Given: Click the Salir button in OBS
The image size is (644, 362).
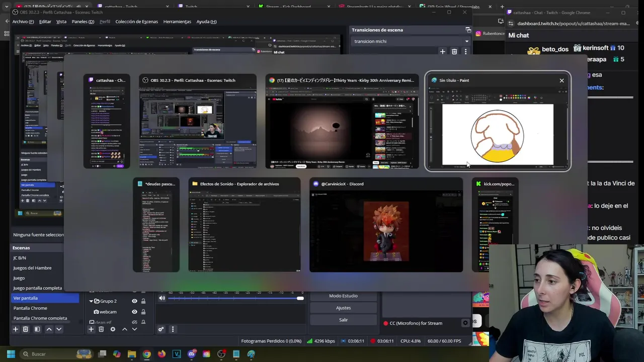Looking at the screenshot, I should point(343,320).
